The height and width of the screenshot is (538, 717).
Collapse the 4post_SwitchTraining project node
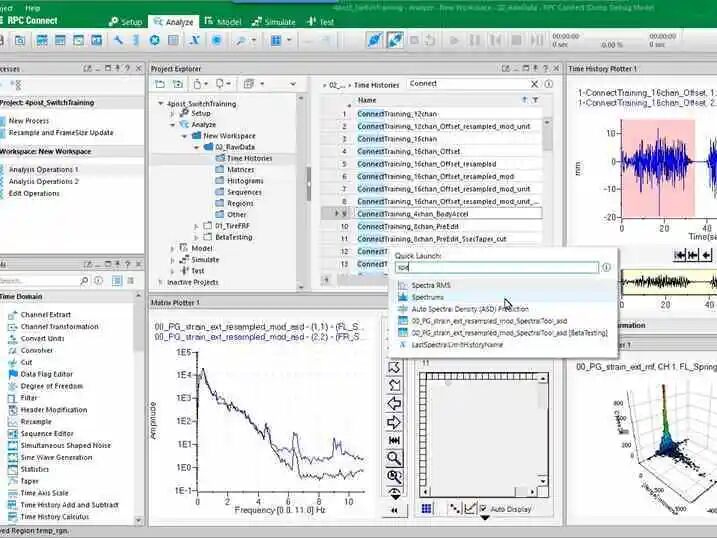161,104
